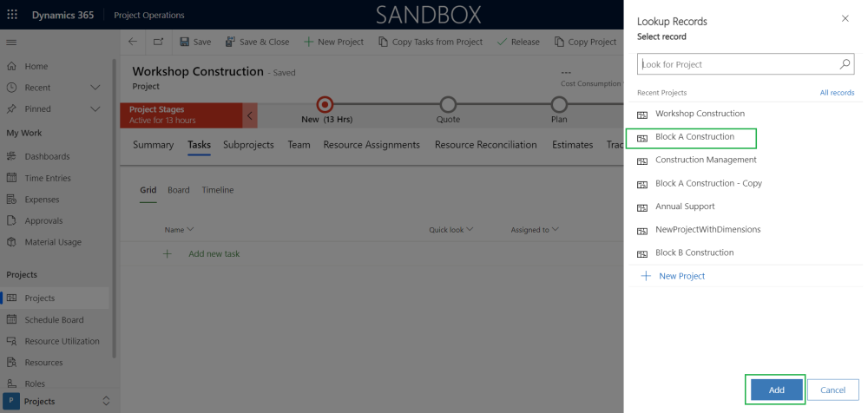The width and height of the screenshot is (868, 413).
Task: Click New Project in lookup panel
Action: 674,276
